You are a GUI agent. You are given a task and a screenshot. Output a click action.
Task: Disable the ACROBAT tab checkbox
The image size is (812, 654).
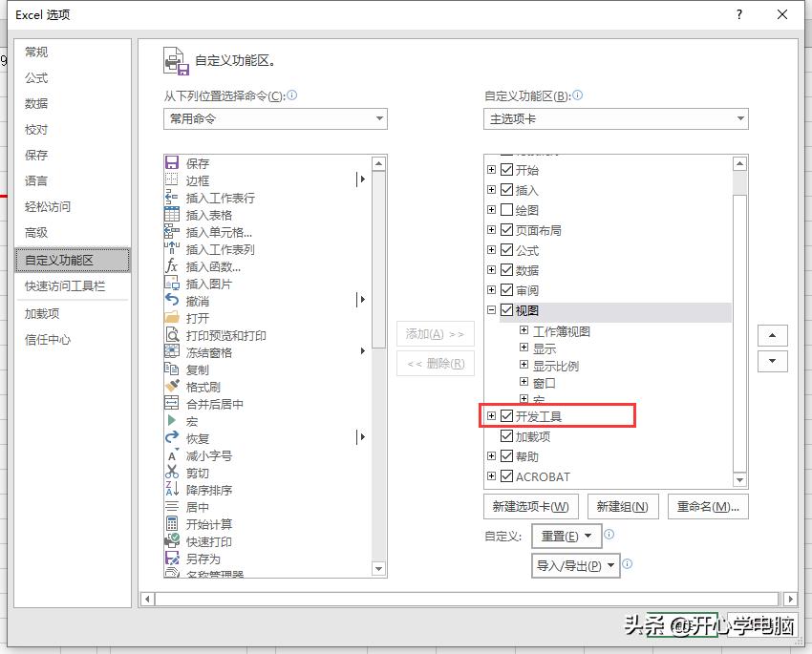click(x=507, y=476)
